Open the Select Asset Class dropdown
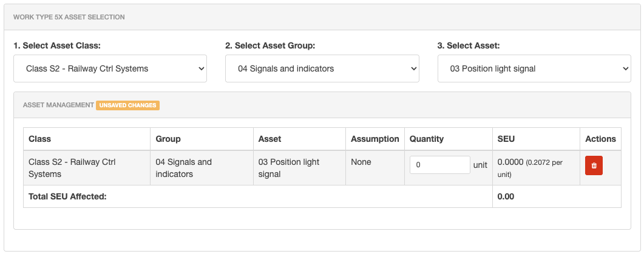644x257 pixels. 110,68
